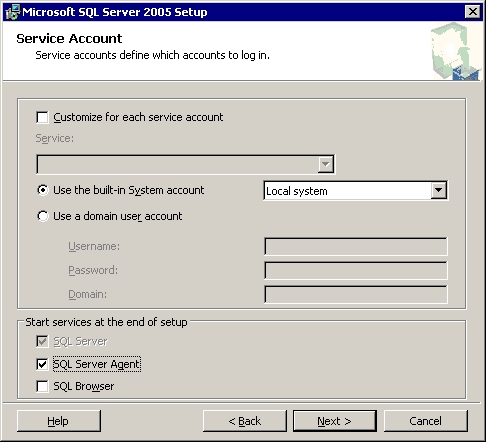Click the SQL Server Setup title bar icon
The image size is (486, 442).
tap(13, 12)
